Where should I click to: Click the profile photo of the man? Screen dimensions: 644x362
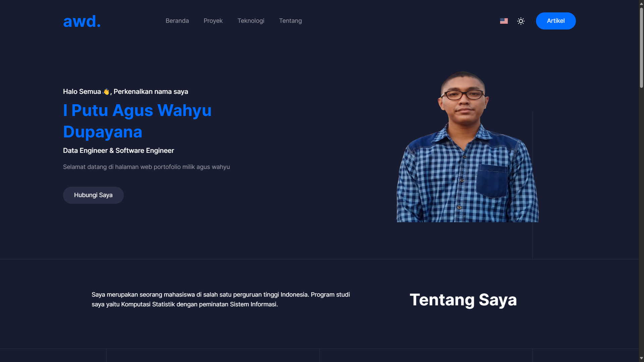[467, 146]
